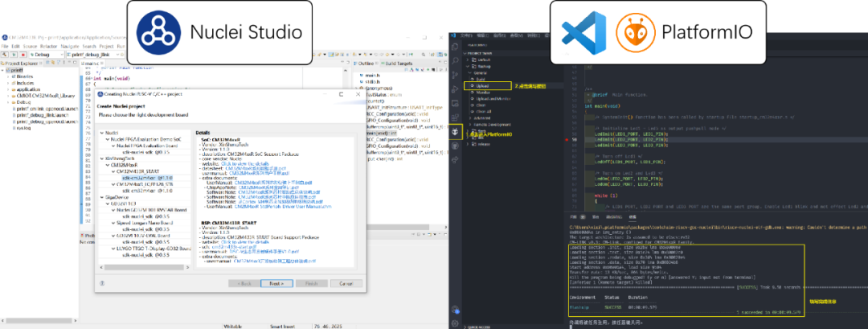The height and width of the screenshot is (329, 868).
Task: Open the Navigate menu in Nuclei Studio
Action: point(70,47)
